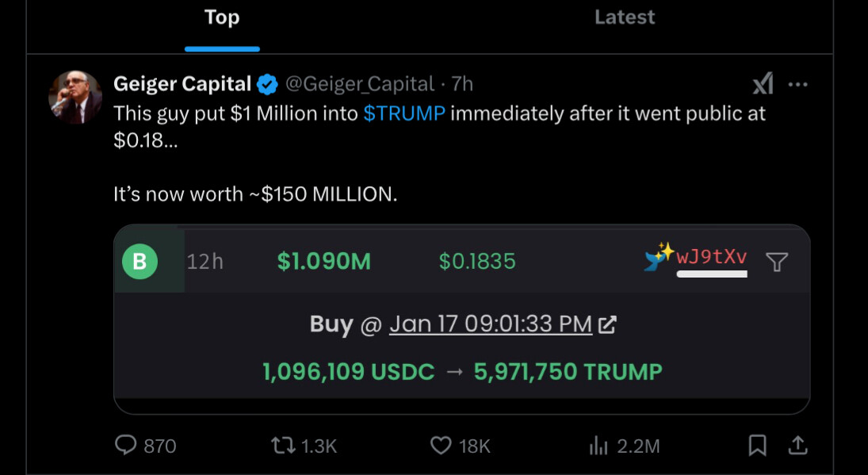
Task: Open the $TRUMP cashtag link
Action: tap(404, 113)
